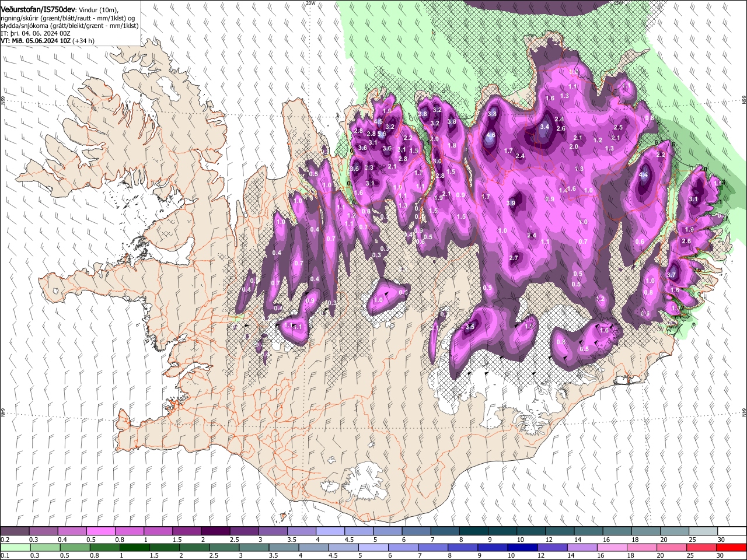
Task: Pick the deep blue 10 swatch in rain legend
Action: pos(522,547)
